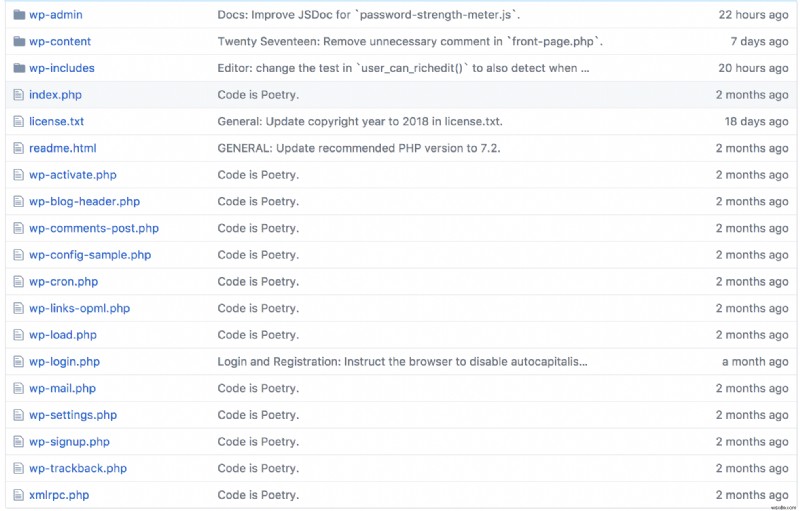Click the file icon beside wp-comments-post.php
Image resolution: width=800 pixels, height=511 pixels.
click(18, 228)
